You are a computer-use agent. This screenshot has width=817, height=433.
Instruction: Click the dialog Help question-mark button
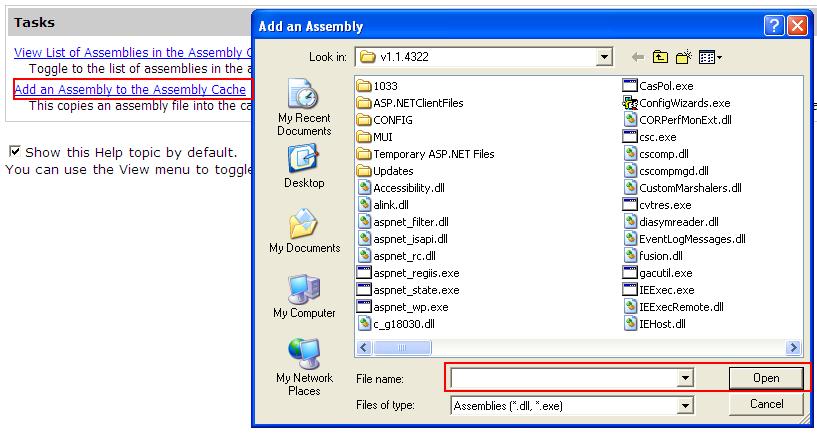click(774, 26)
